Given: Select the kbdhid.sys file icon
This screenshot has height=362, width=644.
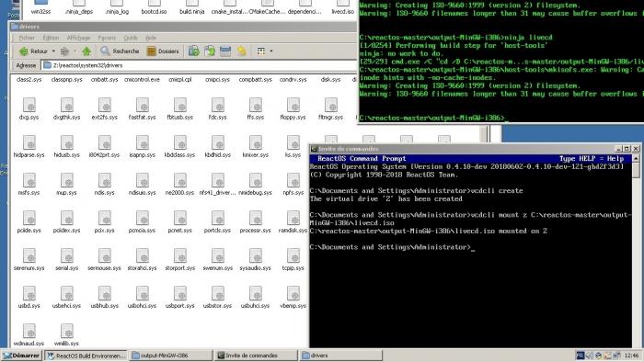Looking at the screenshot, I should tap(218, 143).
